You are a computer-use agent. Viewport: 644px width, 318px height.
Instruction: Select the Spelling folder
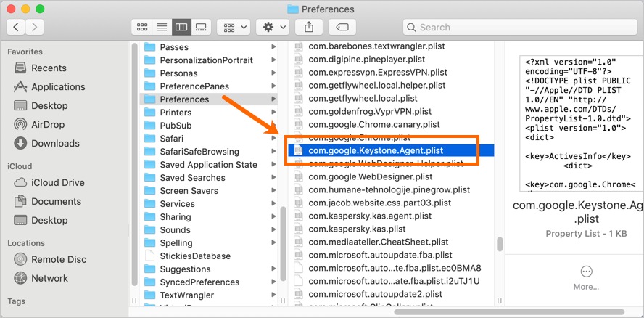(209, 243)
